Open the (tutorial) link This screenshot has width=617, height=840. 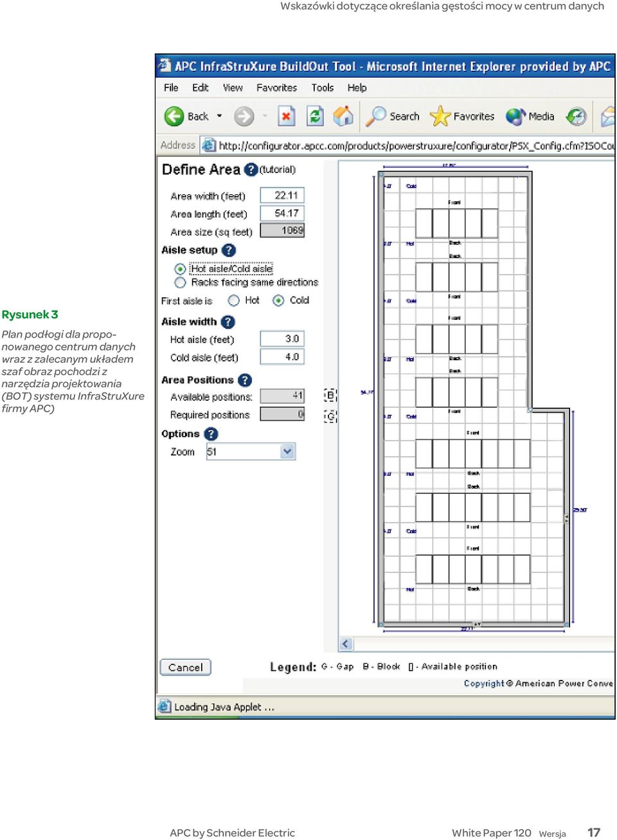(x=278, y=170)
